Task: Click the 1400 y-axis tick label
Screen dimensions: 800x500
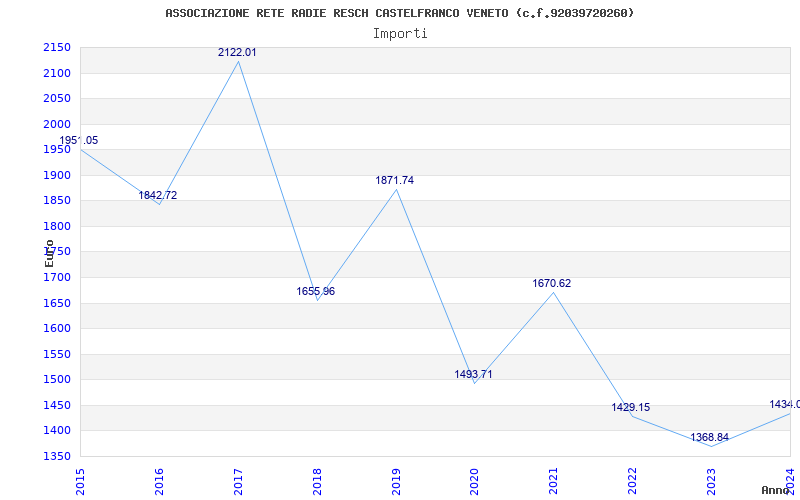Action: (x=57, y=431)
